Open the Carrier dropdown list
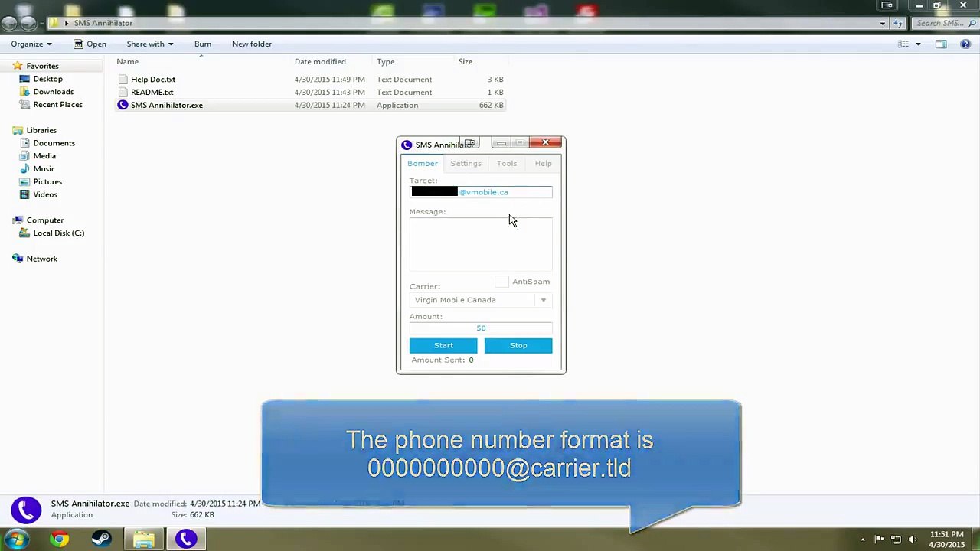This screenshot has width=980, height=551. (x=544, y=300)
